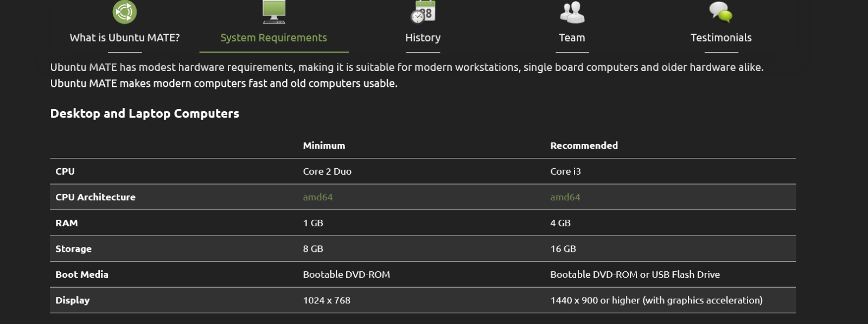Follow the amd64 link in Minimum column
The width and height of the screenshot is (868, 324).
[318, 197]
